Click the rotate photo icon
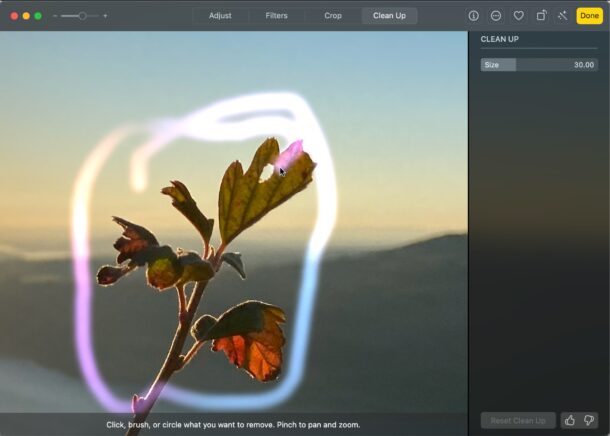The height and width of the screenshot is (436, 610). coord(541,16)
